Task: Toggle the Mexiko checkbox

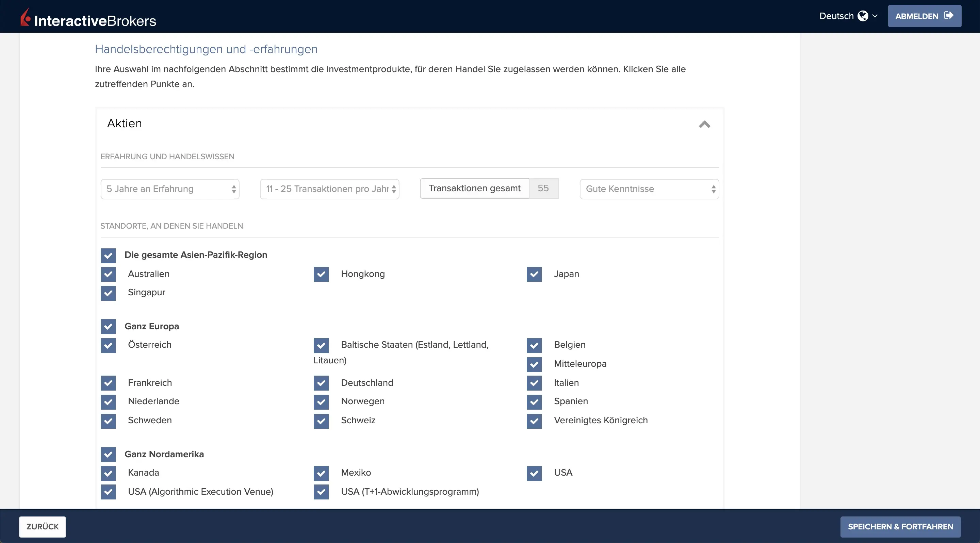Action: tap(321, 473)
